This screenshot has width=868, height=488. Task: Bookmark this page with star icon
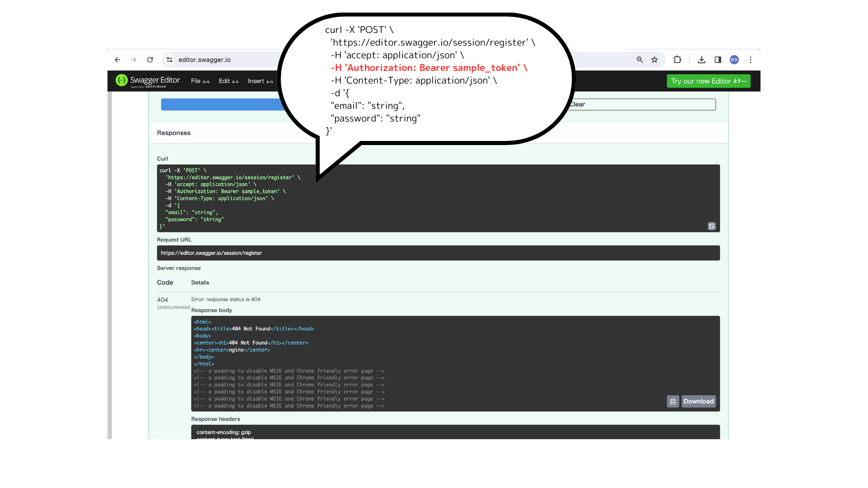coord(654,60)
